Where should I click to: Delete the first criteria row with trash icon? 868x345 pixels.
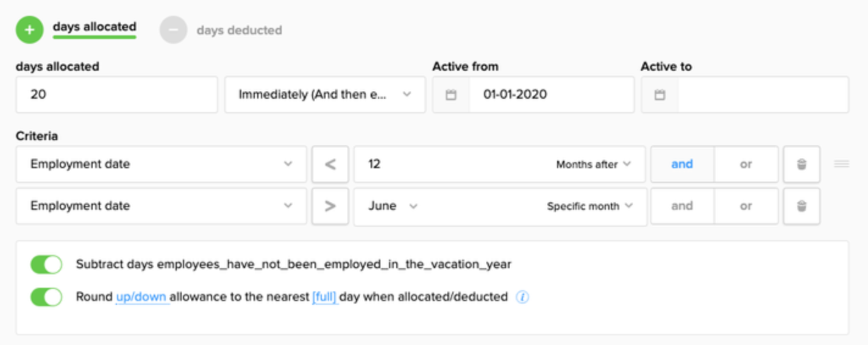point(802,164)
